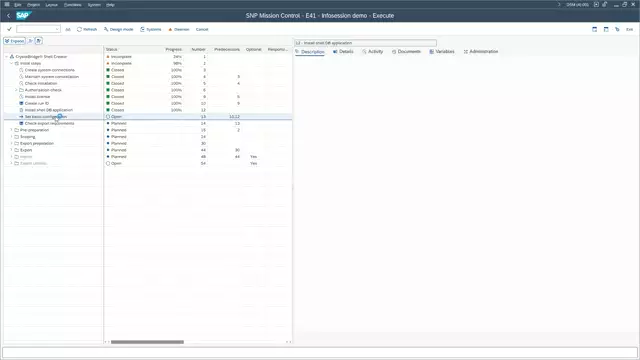
Task: Click the root node icon of Shell Creator
Action: 12,57
